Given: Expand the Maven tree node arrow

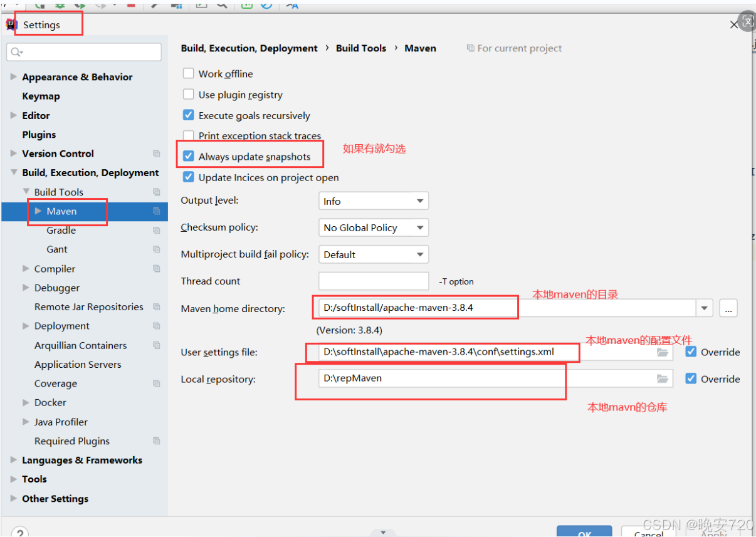Looking at the screenshot, I should tap(38, 211).
